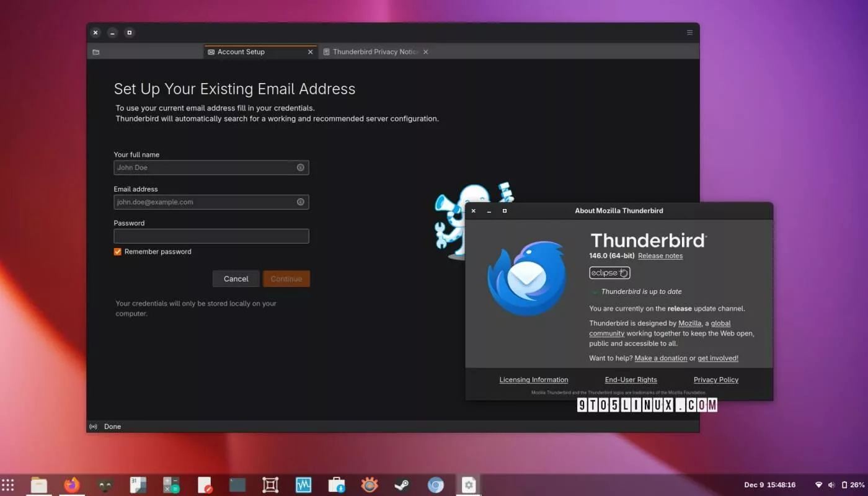The width and height of the screenshot is (868, 496).
Task: Uncheck the Remember password checkbox
Action: click(x=118, y=252)
